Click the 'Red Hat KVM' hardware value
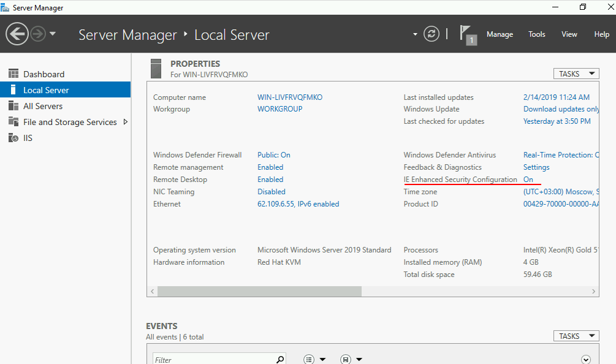 click(x=279, y=262)
